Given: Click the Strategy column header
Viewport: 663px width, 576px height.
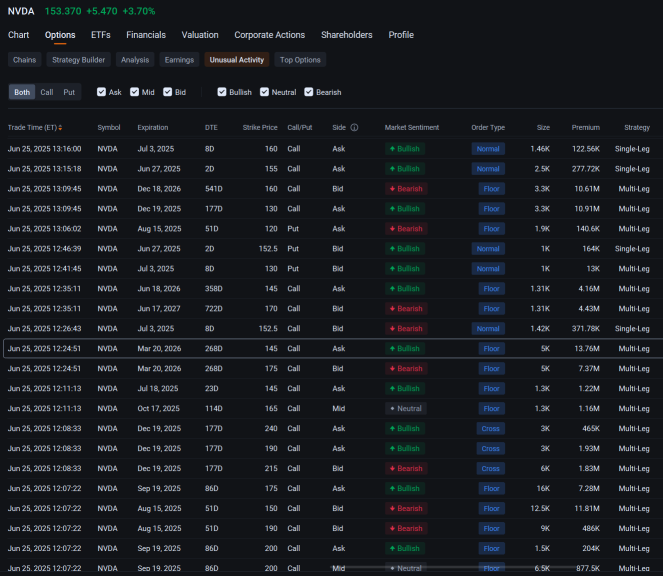Looking at the screenshot, I should (x=637, y=128).
